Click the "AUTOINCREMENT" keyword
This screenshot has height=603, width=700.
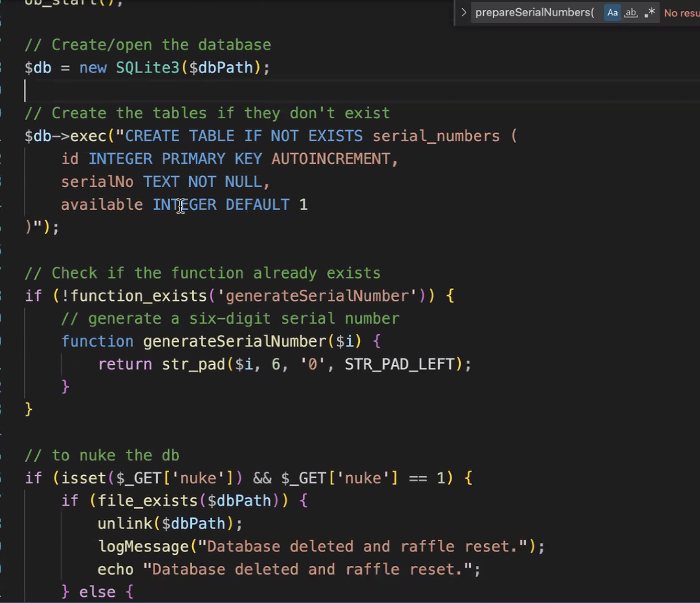coord(330,158)
